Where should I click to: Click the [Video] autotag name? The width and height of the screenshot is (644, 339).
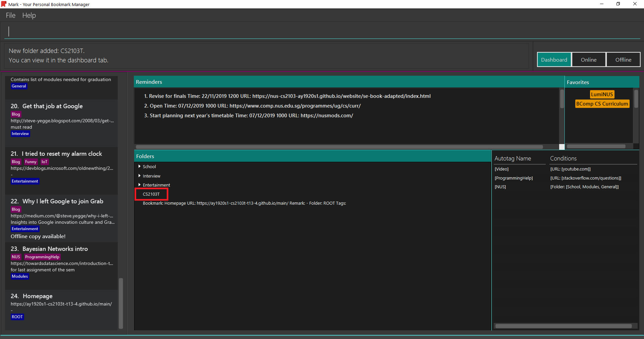pos(501,169)
